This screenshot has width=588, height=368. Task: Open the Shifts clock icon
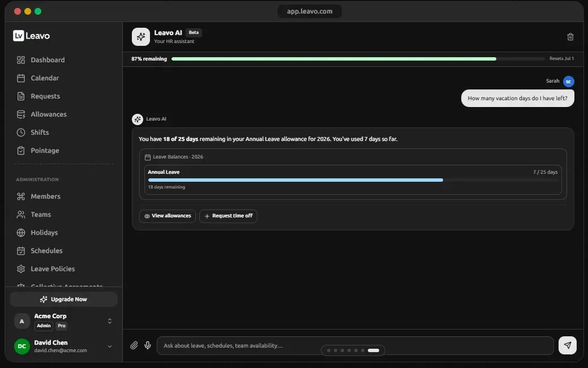[x=21, y=132]
